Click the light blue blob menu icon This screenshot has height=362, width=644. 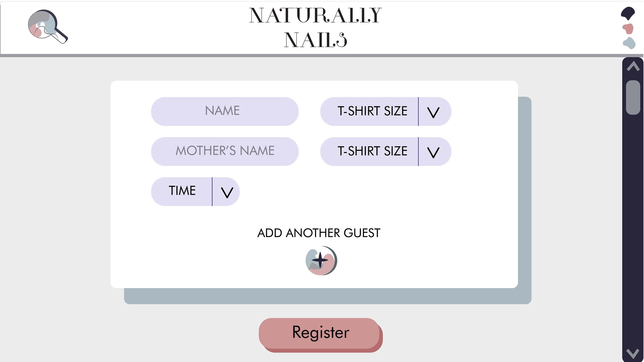point(629,43)
